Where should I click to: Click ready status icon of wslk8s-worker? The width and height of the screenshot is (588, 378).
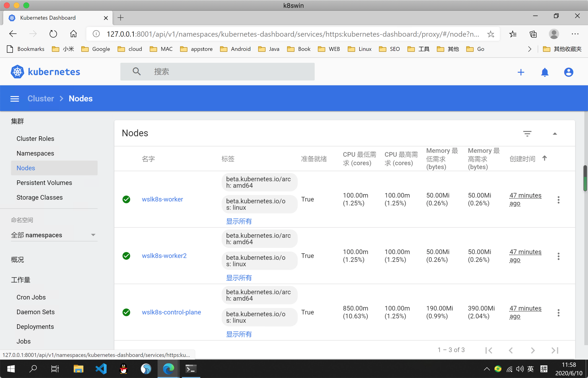coord(126,199)
